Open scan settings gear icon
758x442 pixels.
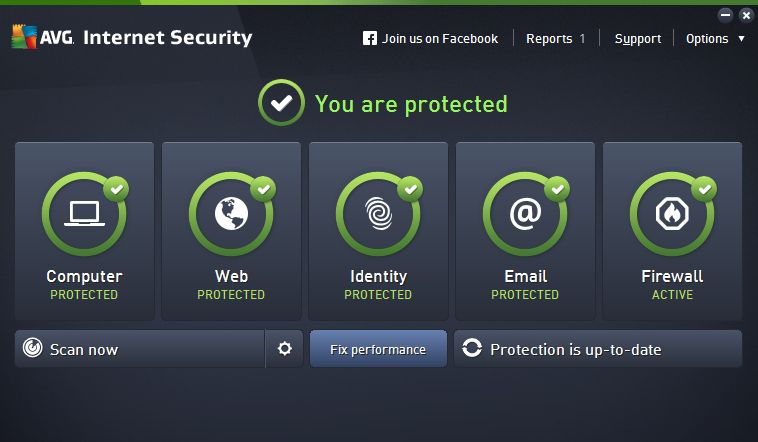click(285, 349)
